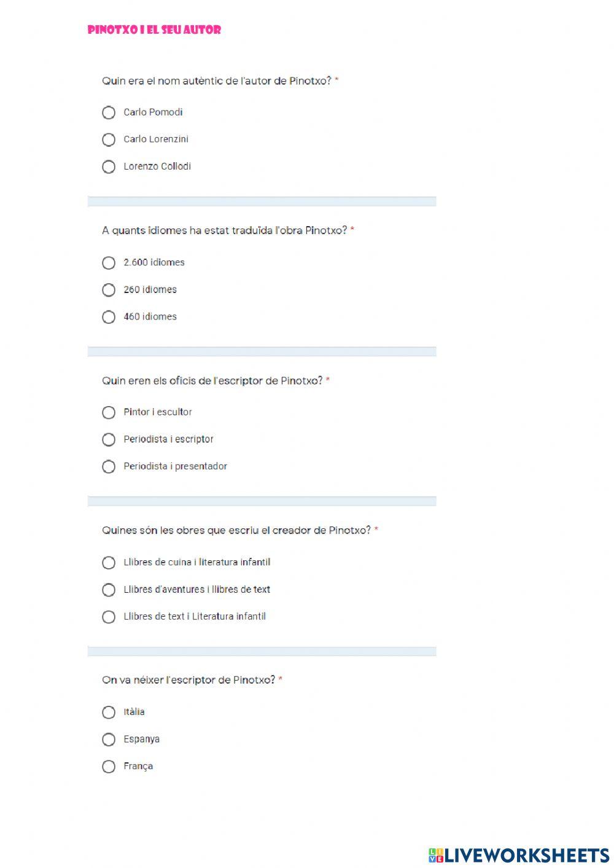Choose the 260 idiomes answer
This screenshot has width=614, height=868.
109,290
